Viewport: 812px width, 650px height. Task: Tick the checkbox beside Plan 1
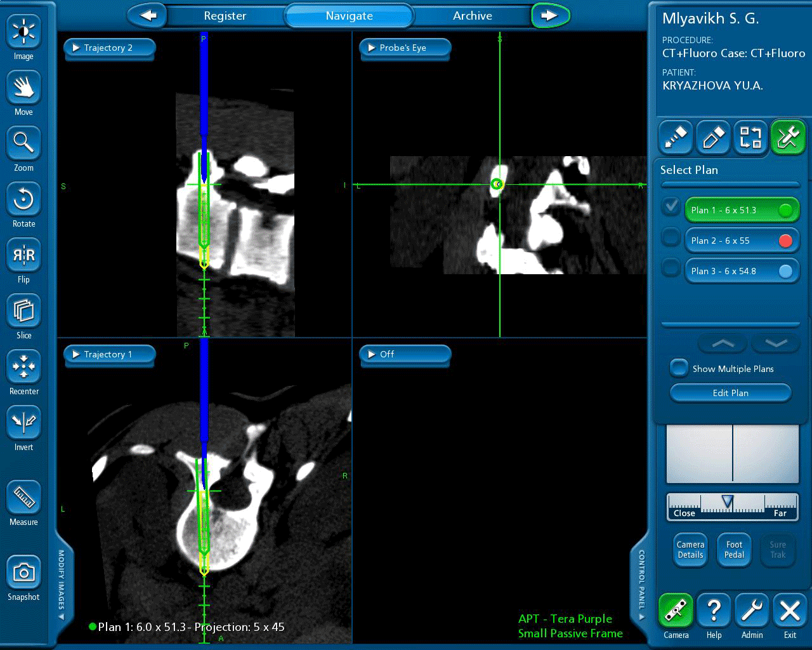[671, 208]
